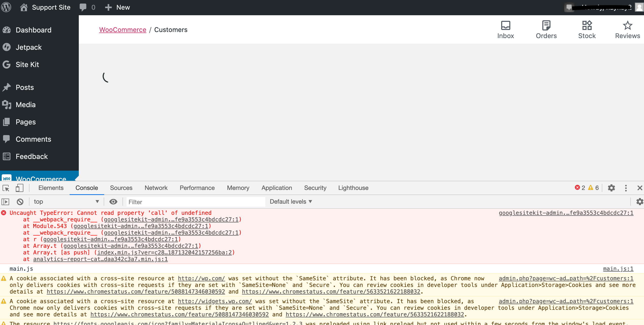Open the top context dropdown
The image size is (644, 325).
click(66, 202)
